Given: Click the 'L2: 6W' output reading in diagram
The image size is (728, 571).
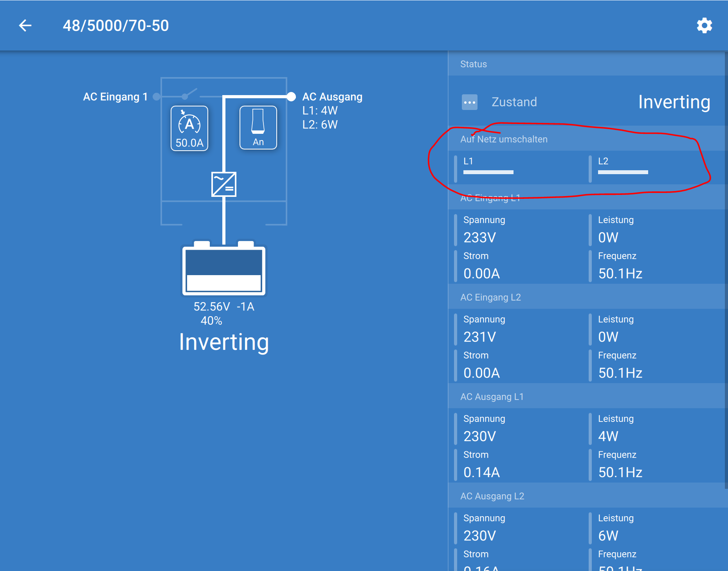Looking at the screenshot, I should click(x=320, y=125).
